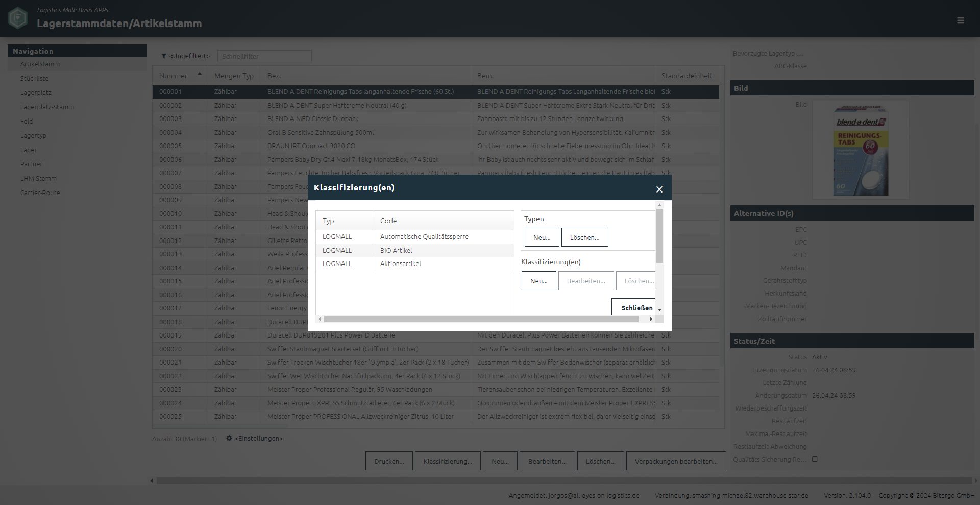Open Lagerplatz in navigation

[x=36, y=93]
